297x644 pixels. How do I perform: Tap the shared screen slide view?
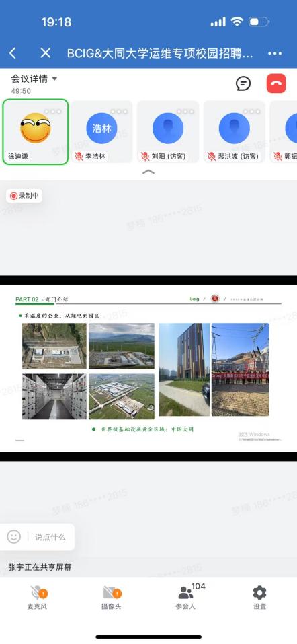pyautogui.click(x=148, y=368)
